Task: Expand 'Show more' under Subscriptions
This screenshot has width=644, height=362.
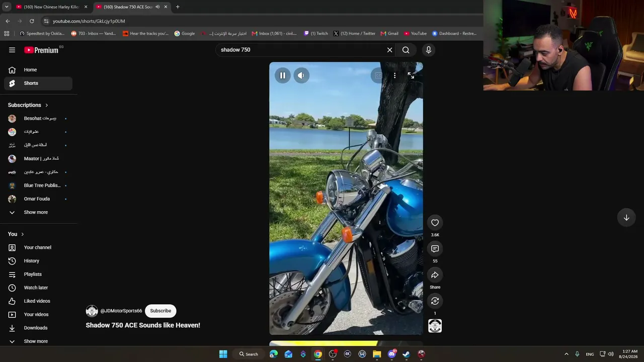Action: 38,212
